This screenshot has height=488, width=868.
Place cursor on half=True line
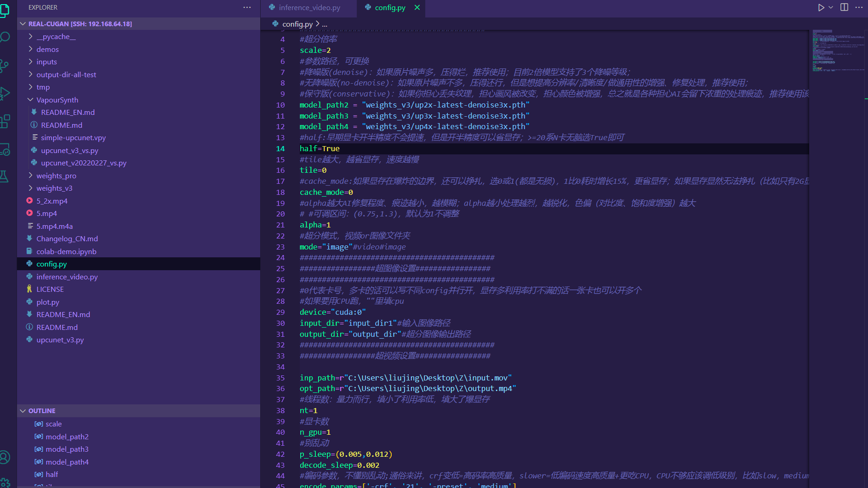(320, 148)
